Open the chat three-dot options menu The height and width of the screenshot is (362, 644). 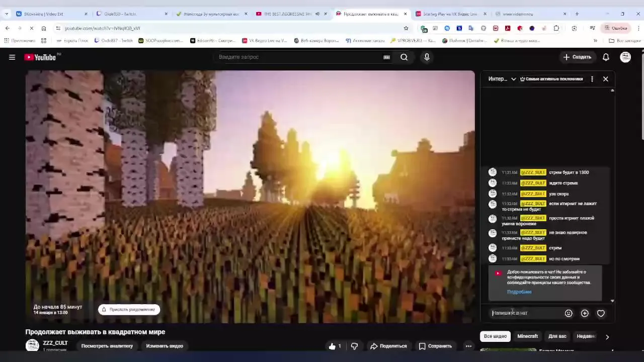pyautogui.click(x=592, y=79)
